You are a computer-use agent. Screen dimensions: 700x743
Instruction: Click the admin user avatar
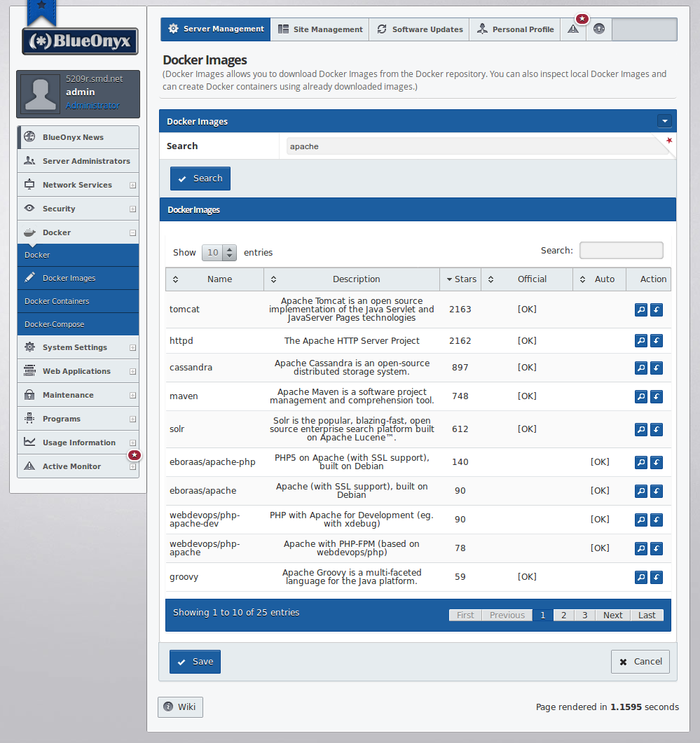click(41, 95)
